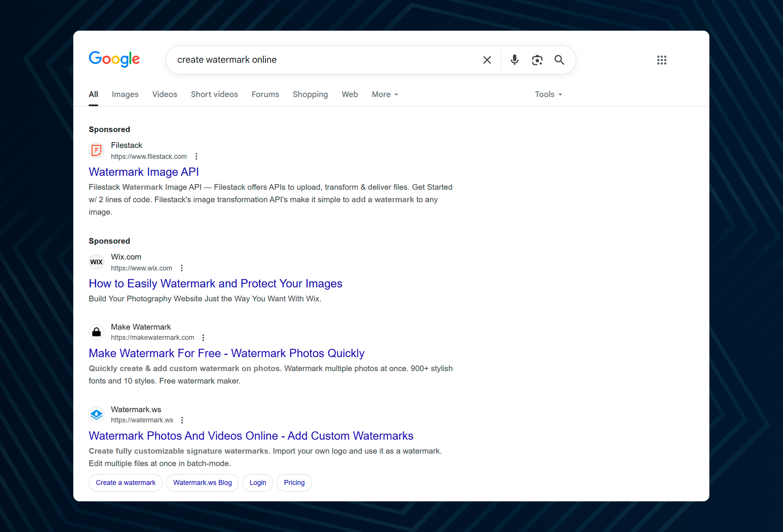The image size is (783, 532).
Task: Click the Watermark.ws diamond favicon
Action: point(97,414)
